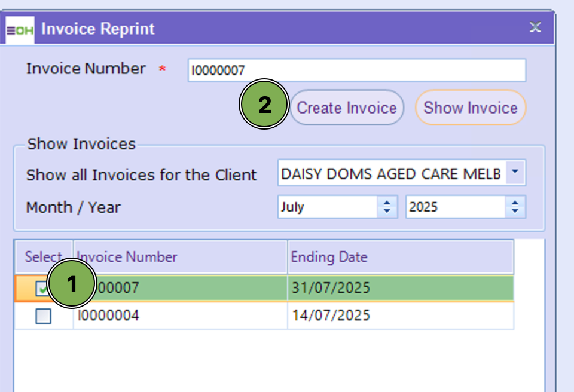Click the Select column header
This screenshot has width=574, height=392.
point(44,257)
